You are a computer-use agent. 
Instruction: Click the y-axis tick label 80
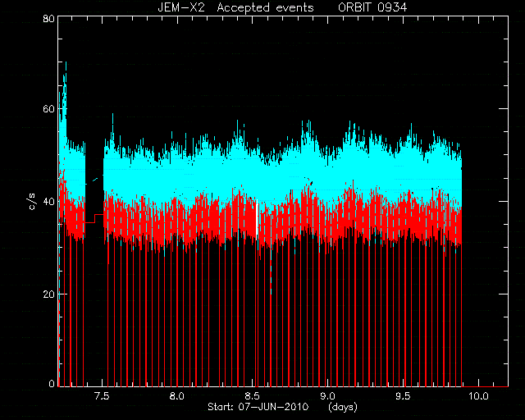(48, 18)
